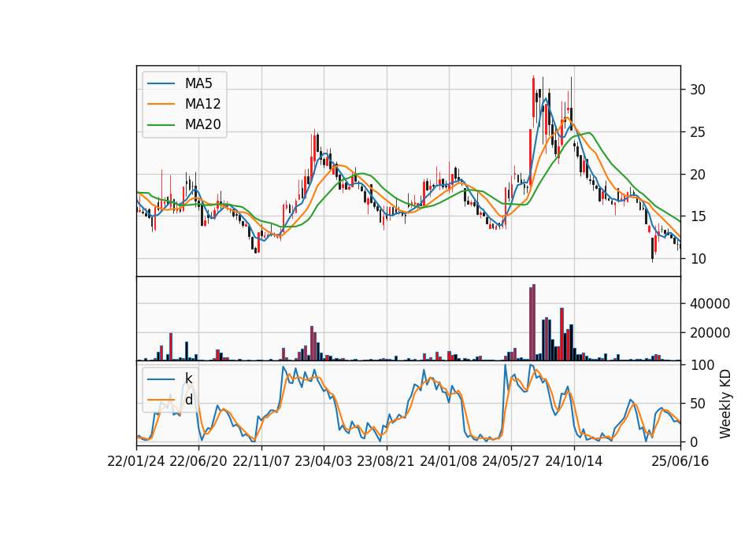
Task: Click the KD axis label 0
Action: 694,441
